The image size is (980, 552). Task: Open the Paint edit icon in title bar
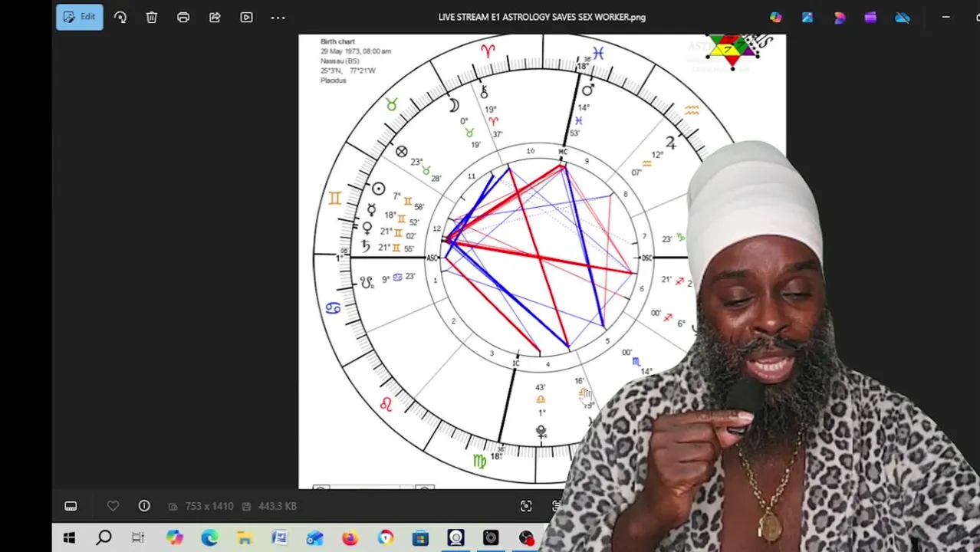point(807,17)
